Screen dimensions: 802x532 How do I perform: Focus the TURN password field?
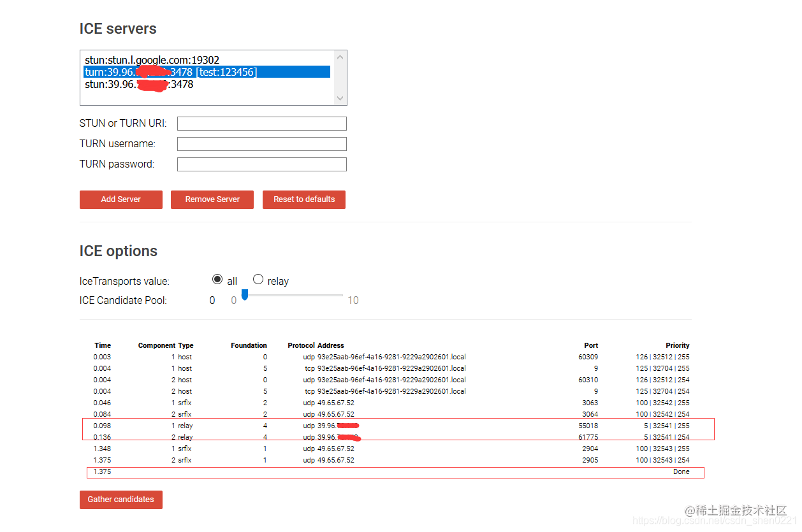tap(262, 164)
